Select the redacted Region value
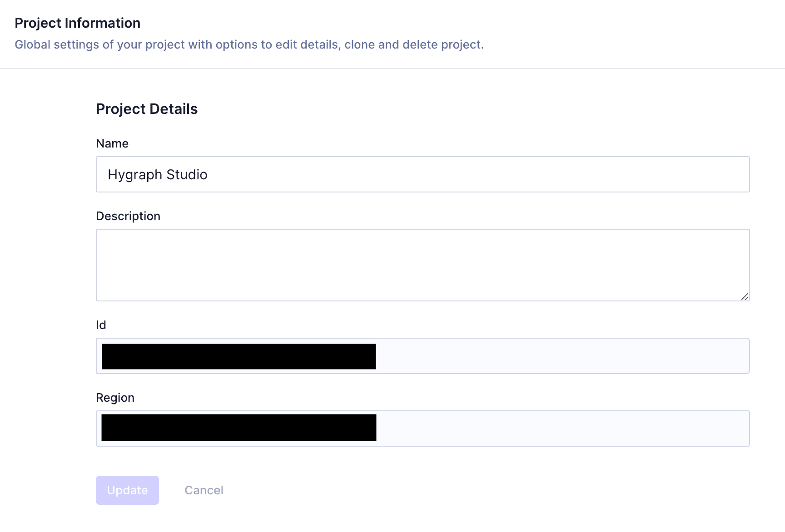 coord(238,427)
